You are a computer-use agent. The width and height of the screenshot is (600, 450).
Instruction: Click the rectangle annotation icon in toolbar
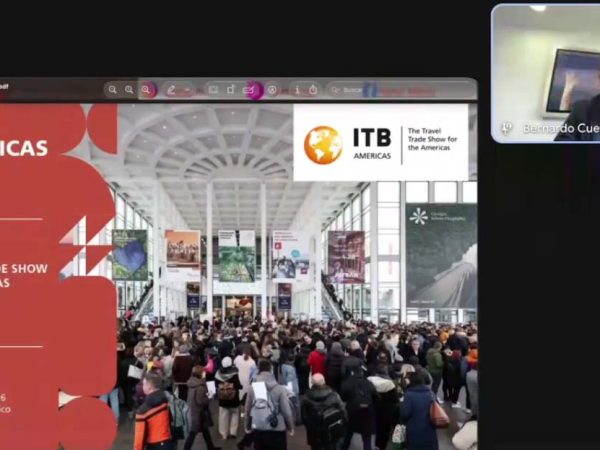(213, 90)
